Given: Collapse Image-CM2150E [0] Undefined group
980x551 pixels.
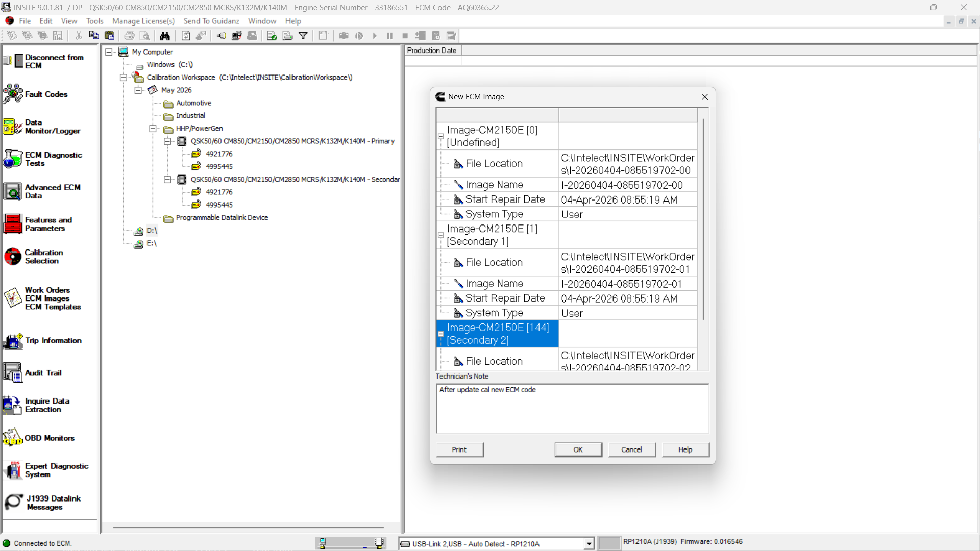Looking at the screenshot, I should pyautogui.click(x=441, y=136).
